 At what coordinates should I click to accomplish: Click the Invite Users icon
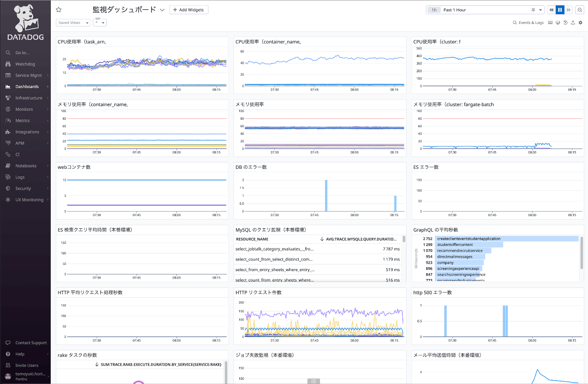coord(8,366)
